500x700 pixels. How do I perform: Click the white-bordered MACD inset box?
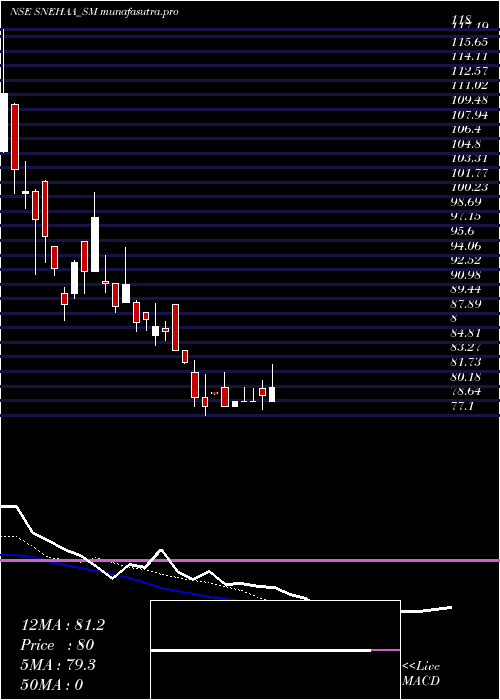point(275,650)
